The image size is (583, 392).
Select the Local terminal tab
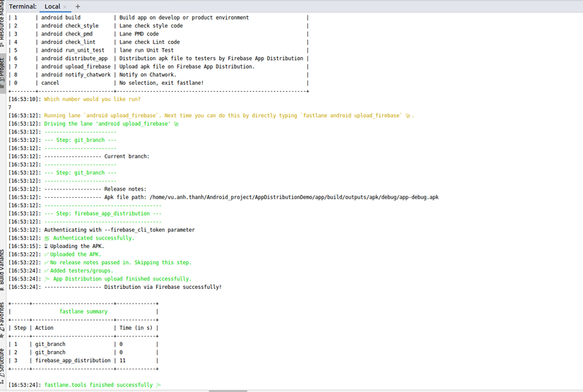[52, 6]
